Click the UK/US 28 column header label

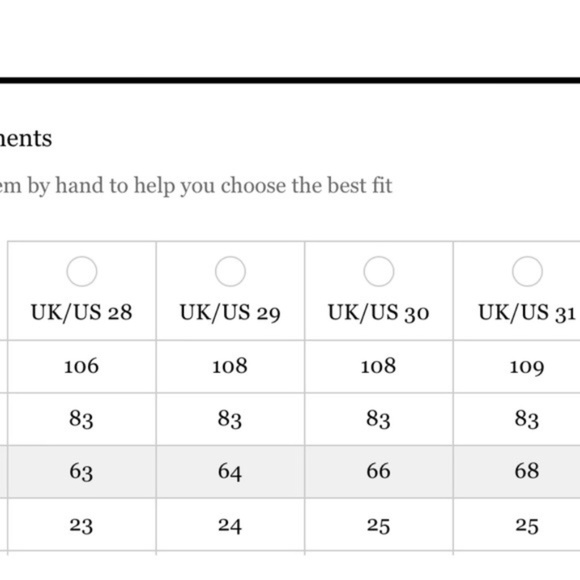(x=81, y=313)
